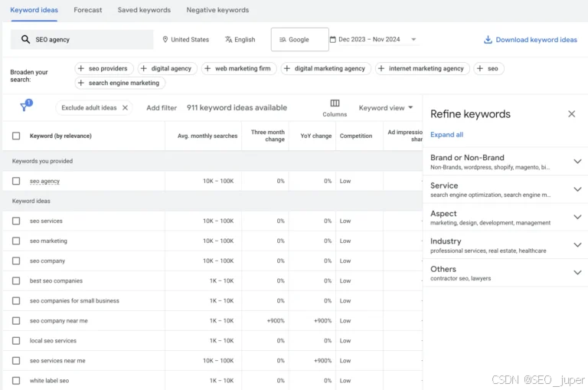This screenshot has width=588, height=390.
Task: Click the calendar icon by date range
Action: [x=332, y=39]
